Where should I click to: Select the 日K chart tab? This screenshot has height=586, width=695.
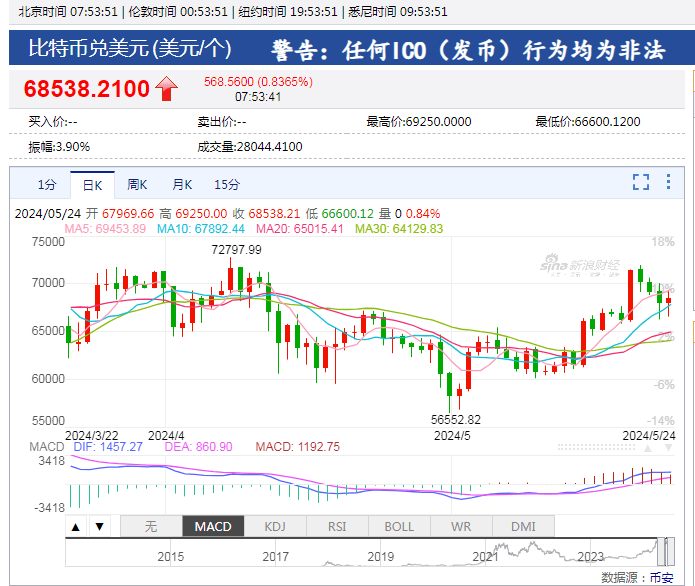tap(93, 185)
